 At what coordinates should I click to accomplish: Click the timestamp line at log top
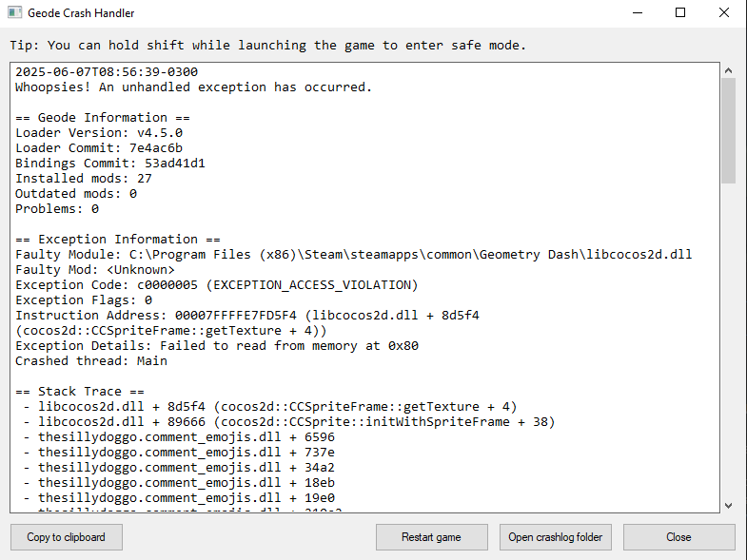coord(107,72)
